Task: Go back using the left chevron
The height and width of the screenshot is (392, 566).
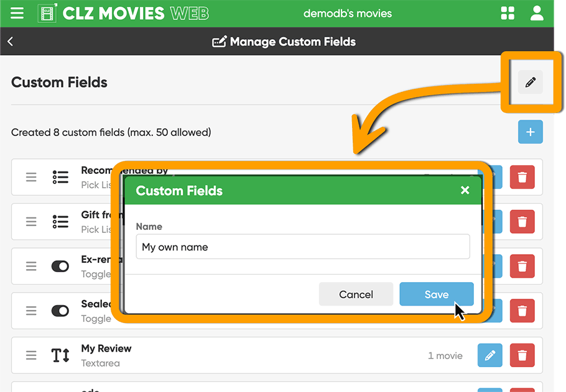Action: pyautogui.click(x=11, y=42)
